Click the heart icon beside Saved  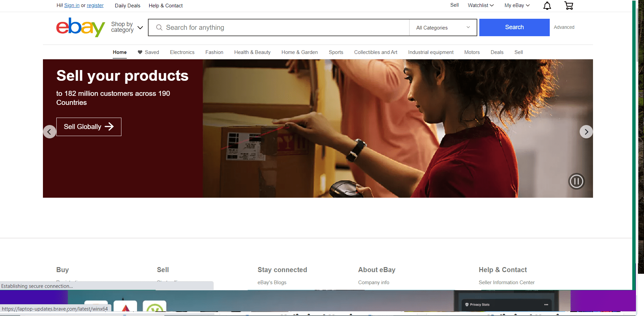click(140, 52)
